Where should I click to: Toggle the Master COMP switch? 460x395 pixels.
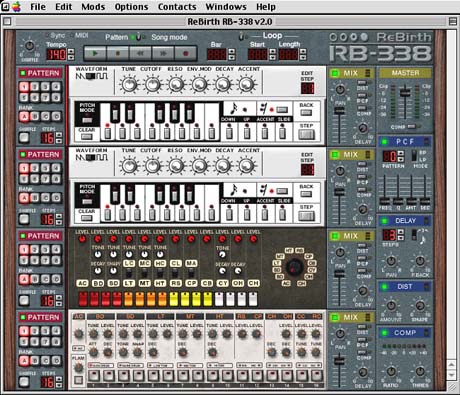(411, 126)
